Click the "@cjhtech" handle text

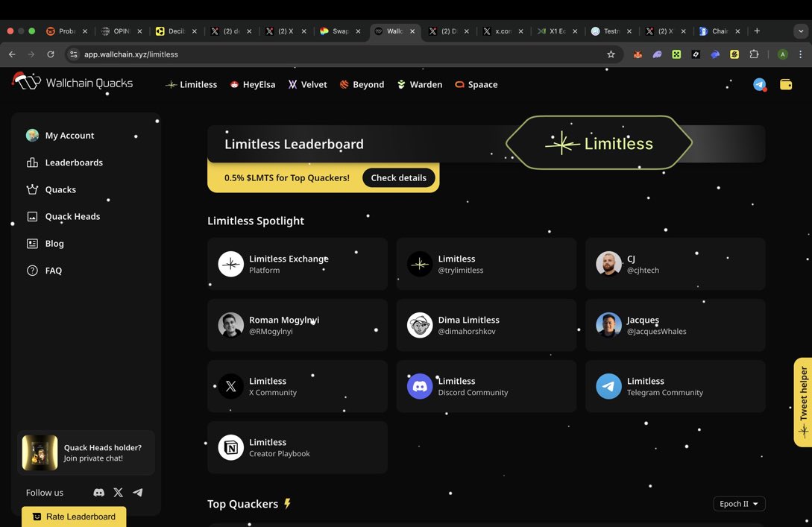(643, 271)
